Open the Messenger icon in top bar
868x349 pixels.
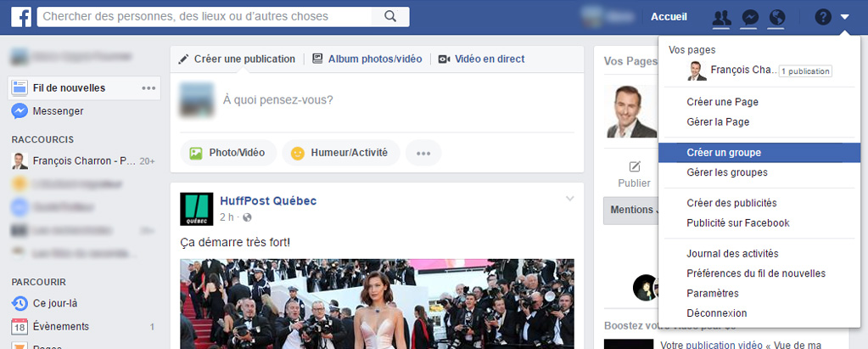[x=749, y=17]
